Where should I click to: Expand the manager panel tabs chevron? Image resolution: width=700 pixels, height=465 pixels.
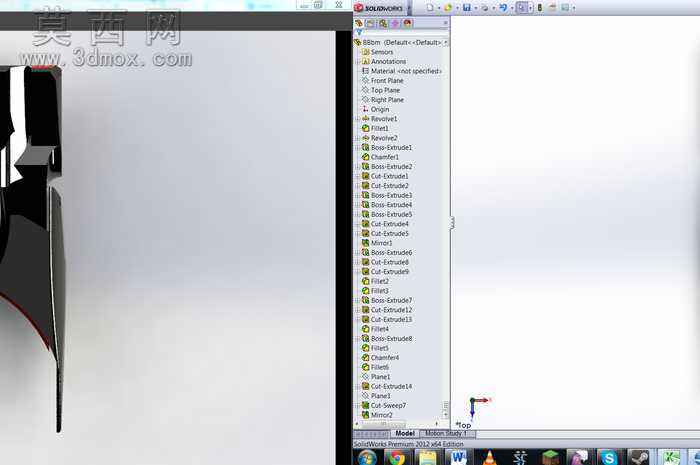pos(445,23)
